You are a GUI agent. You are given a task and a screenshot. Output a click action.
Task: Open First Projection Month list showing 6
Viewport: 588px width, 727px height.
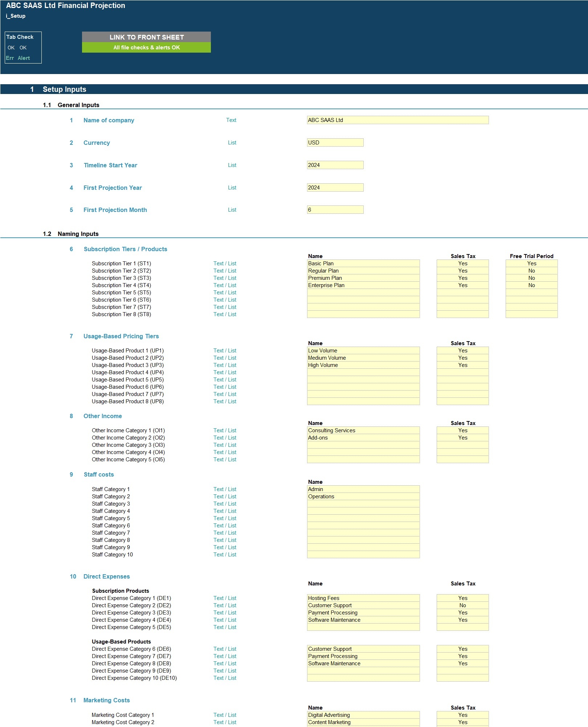tap(335, 210)
